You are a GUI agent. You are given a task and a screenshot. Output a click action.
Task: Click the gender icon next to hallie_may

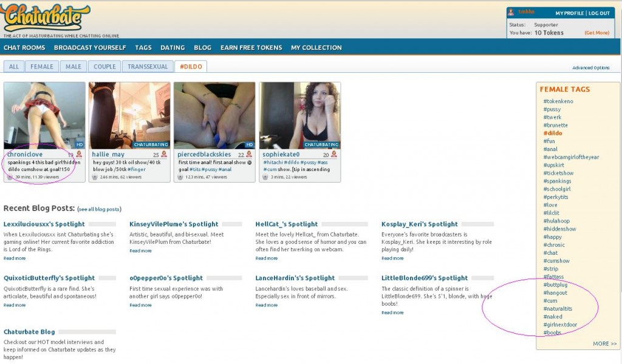[164, 154]
